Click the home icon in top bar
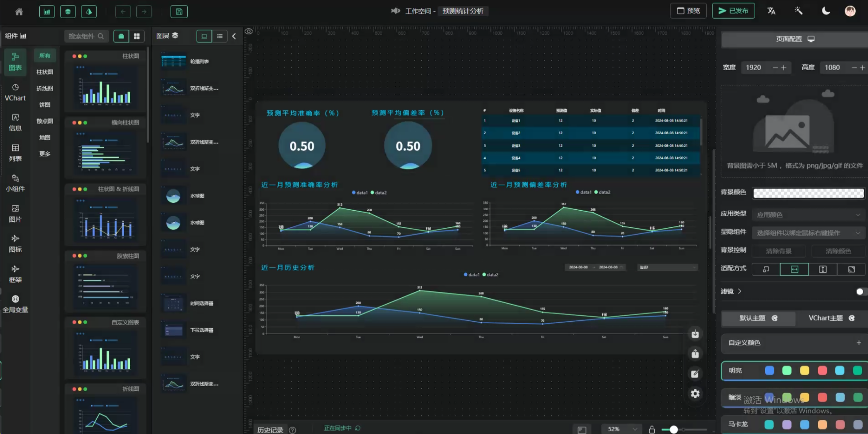 point(19,11)
